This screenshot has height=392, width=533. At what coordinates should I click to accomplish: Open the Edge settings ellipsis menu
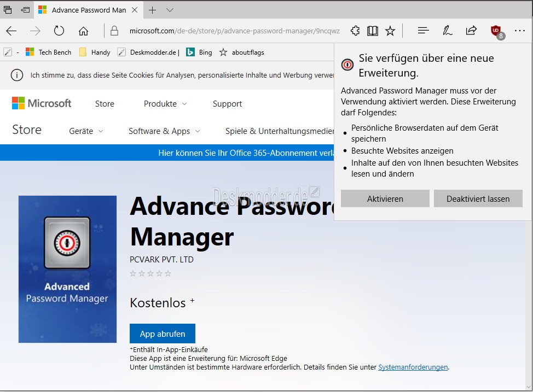520,31
